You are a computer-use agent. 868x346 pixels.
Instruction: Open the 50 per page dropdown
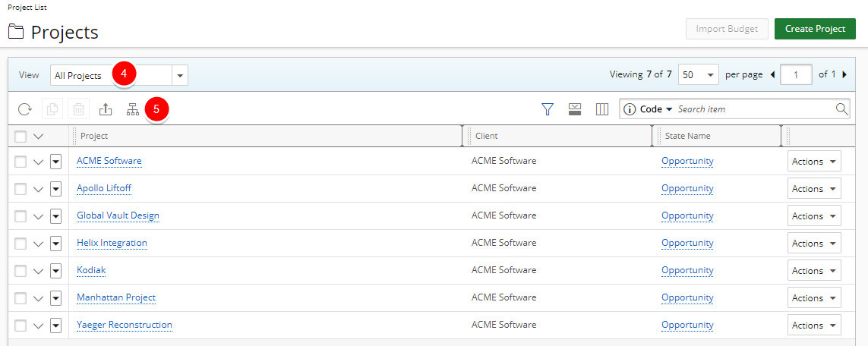[709, 75]
